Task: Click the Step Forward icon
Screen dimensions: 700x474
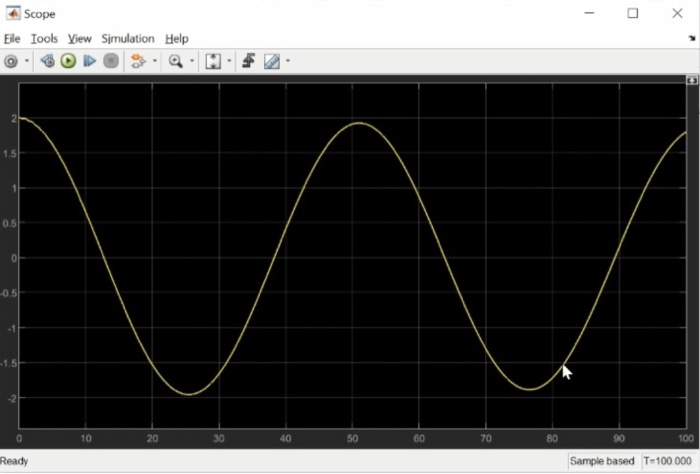Action: pos(90,61)
